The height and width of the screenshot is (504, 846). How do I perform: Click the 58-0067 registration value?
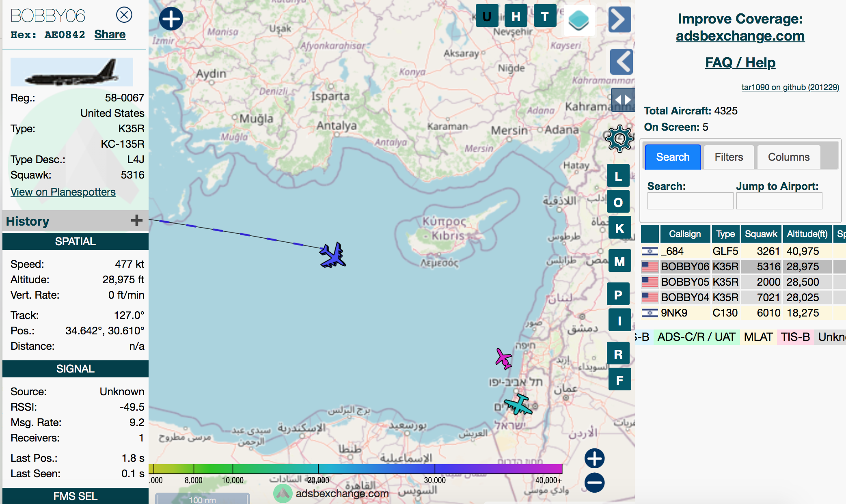coord(125,98)
